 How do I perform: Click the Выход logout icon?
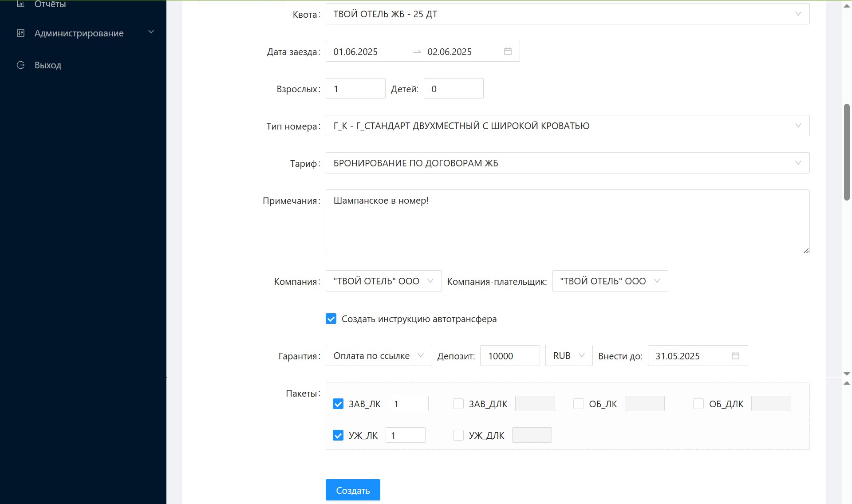(20, 65)
